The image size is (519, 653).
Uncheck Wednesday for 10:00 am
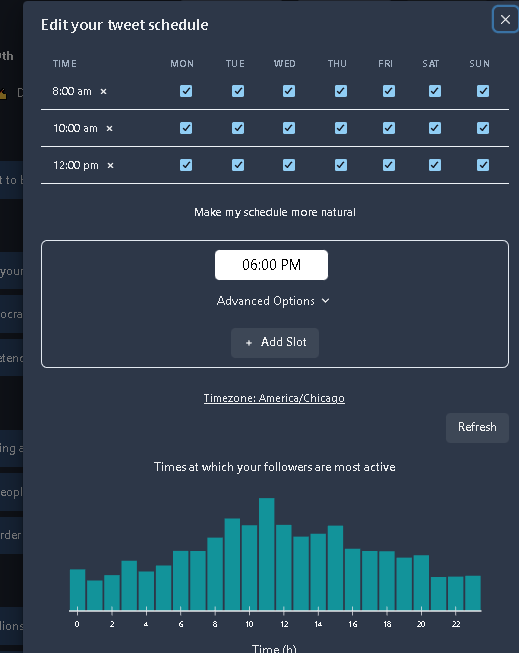289,128
